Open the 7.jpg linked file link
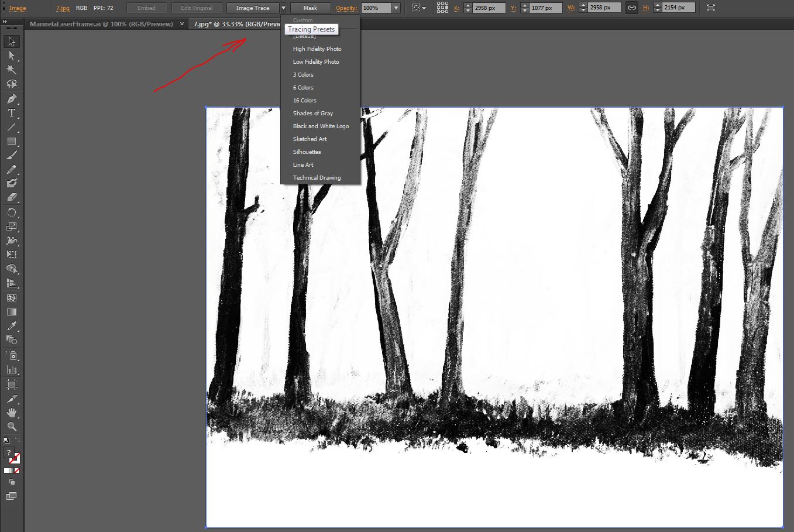The width and height of the screenshot is (794, 532). click(x=63, y=8)
